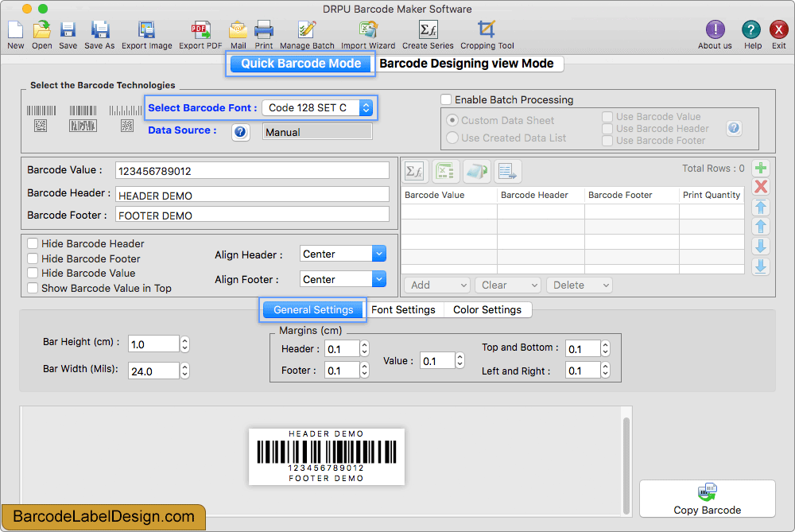
Task: Open the Clear dropdown under table
Action: click(x=508, y=285)
